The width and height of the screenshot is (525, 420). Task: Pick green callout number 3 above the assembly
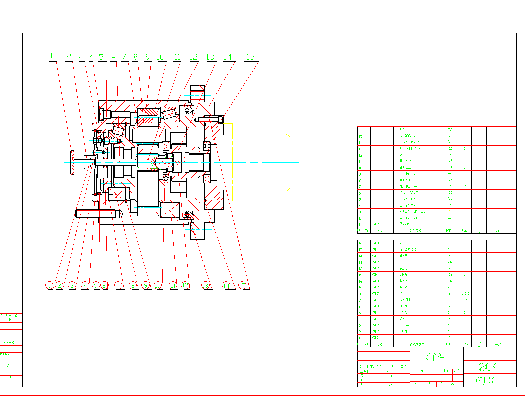(x=79, y=57)
